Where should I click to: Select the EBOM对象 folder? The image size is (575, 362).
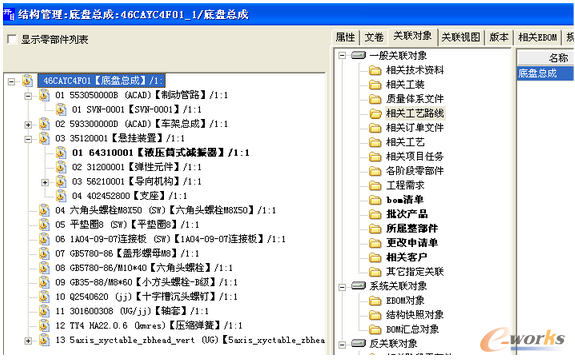pos(405,301)
